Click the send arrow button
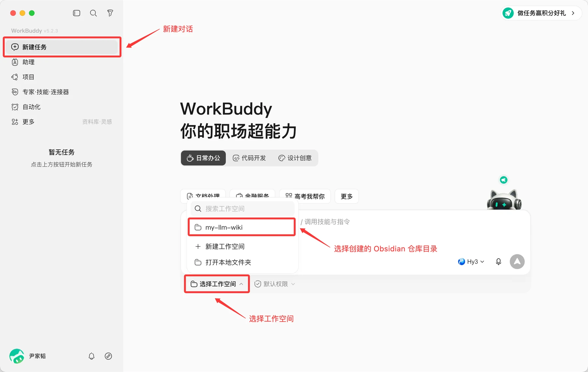The height and width of the screenshot is (372, 588). [517, 262]
